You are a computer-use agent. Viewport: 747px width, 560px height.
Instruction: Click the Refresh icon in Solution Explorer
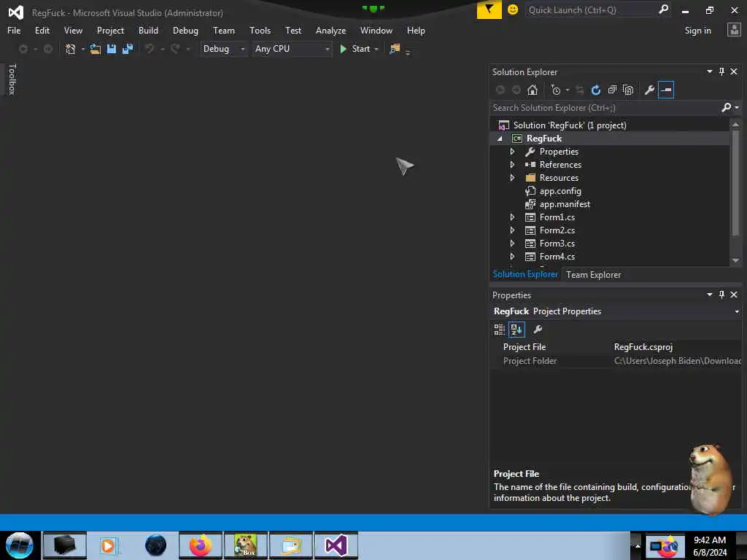click(596, 90)
